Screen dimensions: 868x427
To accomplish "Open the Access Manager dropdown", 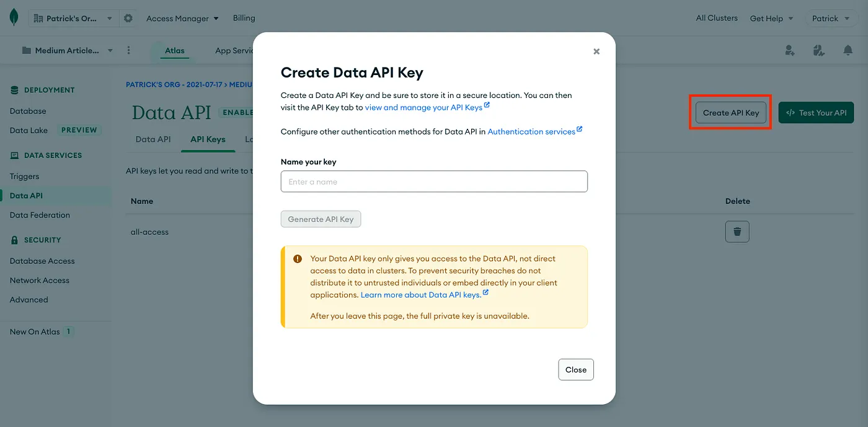I will [183, 18].
